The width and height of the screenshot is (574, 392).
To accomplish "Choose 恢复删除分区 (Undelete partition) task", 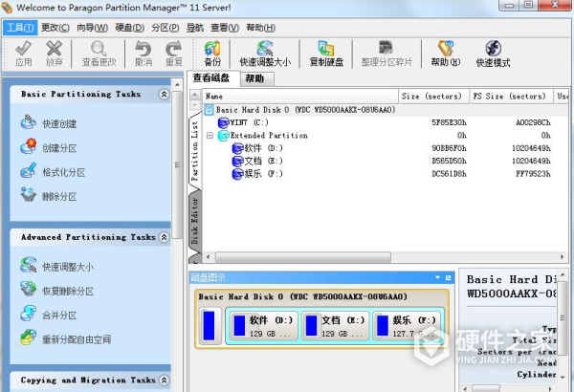I will tap(57, 291).
